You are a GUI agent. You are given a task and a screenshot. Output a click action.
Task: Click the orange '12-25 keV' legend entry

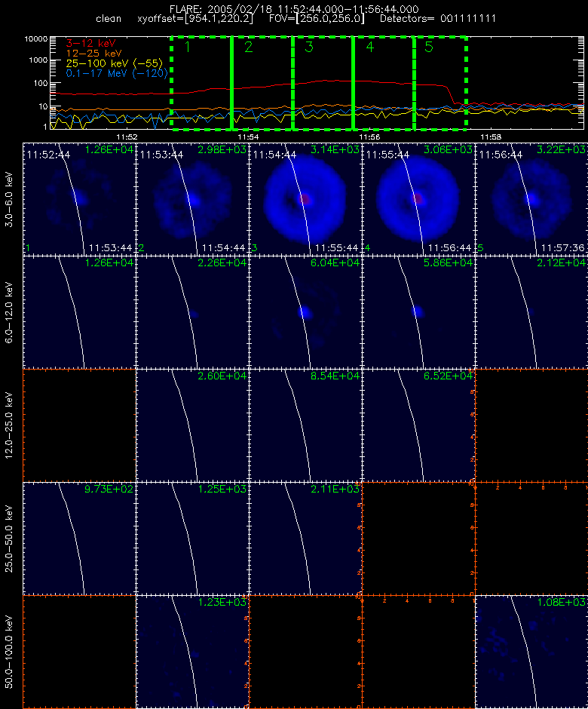[93, 54]
